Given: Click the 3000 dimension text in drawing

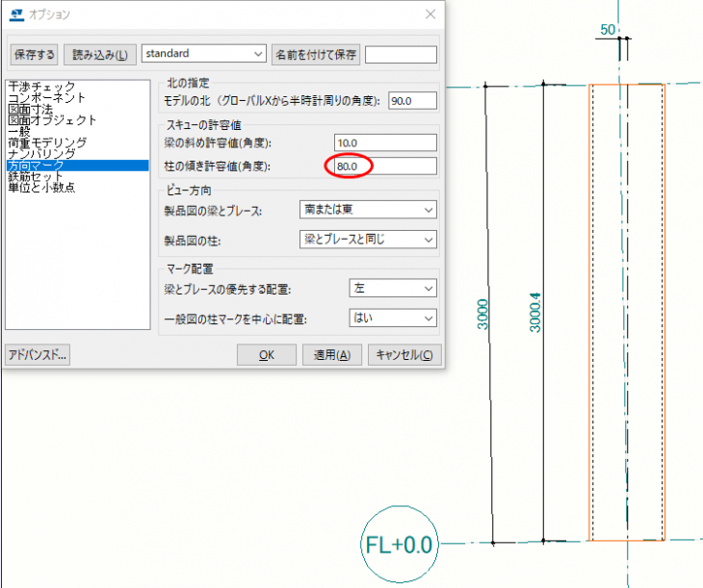Looking at the screenshot, I should [x=482, y=314].
